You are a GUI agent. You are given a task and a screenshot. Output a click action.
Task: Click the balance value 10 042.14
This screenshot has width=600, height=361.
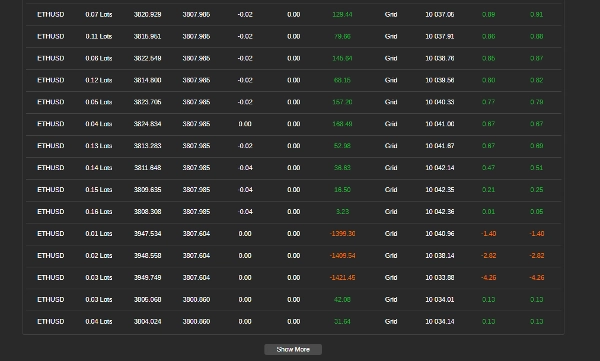click(x=440, y=168)
